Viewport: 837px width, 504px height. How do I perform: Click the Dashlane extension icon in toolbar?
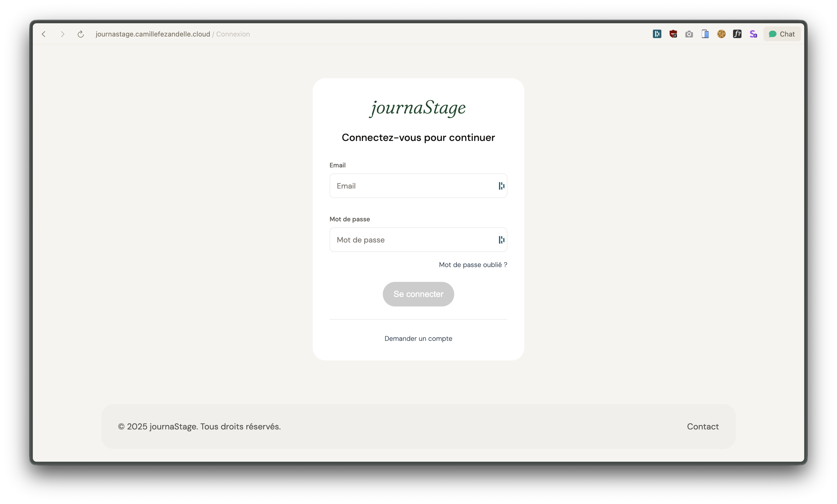click(657, 34)
